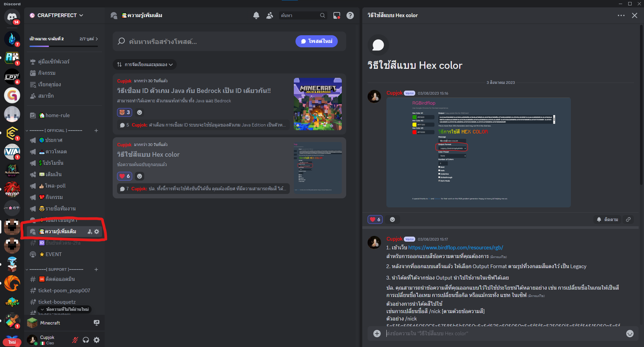Select เติมเงิน channel
The width and height of the screenshot is (644, 347).
(64, 175)
